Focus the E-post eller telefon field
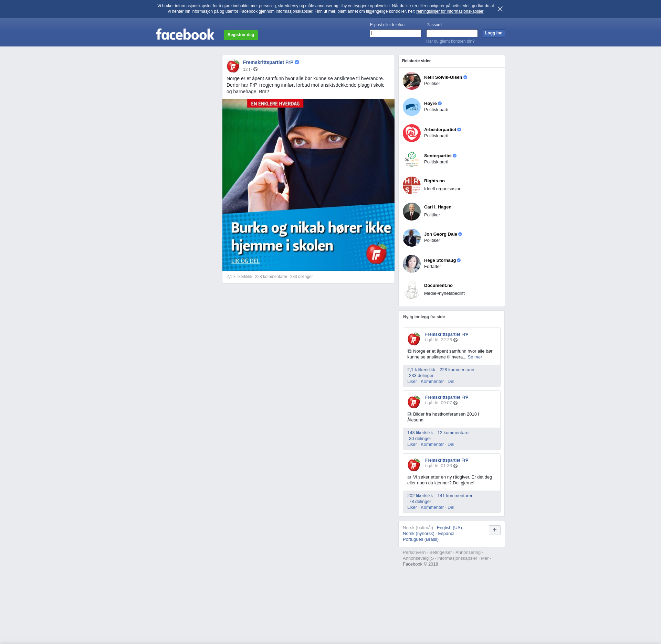 (396, 33)
